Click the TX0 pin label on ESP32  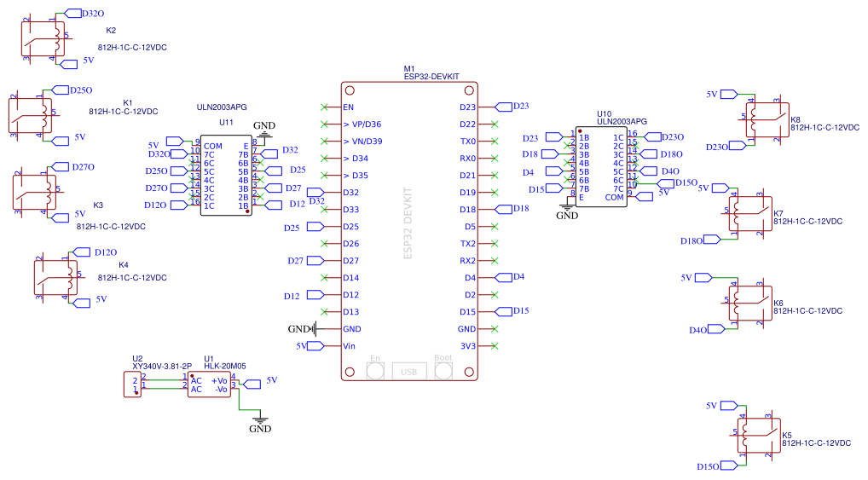(x=468, y=142)
